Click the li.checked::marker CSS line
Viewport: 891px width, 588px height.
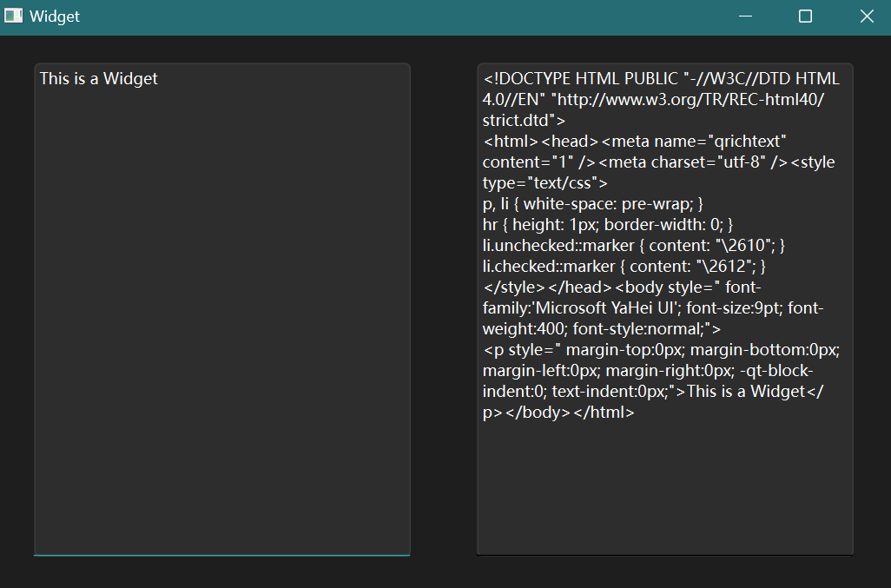click(556, 267)
